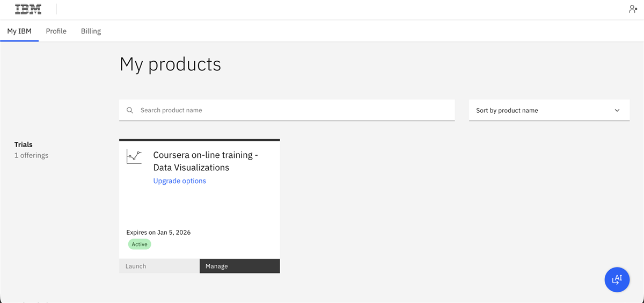Click the Manage button on product card
This screenshot has width=644, height=303.
239,266
